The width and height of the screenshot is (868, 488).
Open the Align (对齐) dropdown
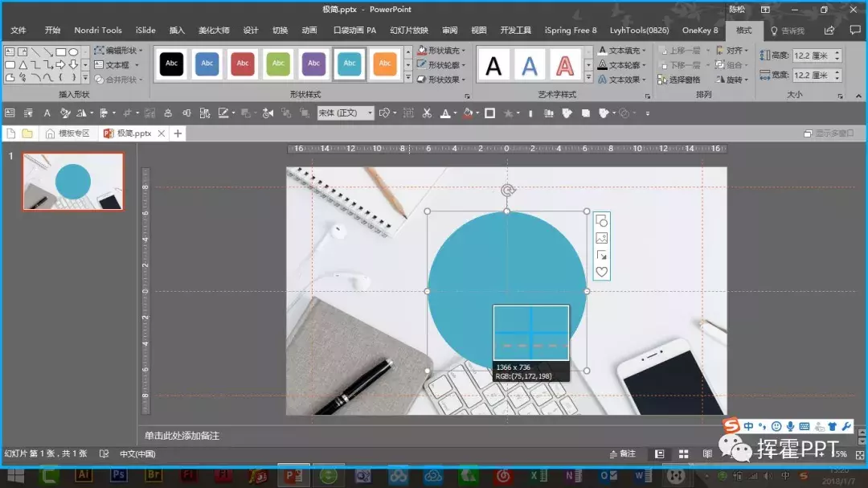click(x=732, y=51)
